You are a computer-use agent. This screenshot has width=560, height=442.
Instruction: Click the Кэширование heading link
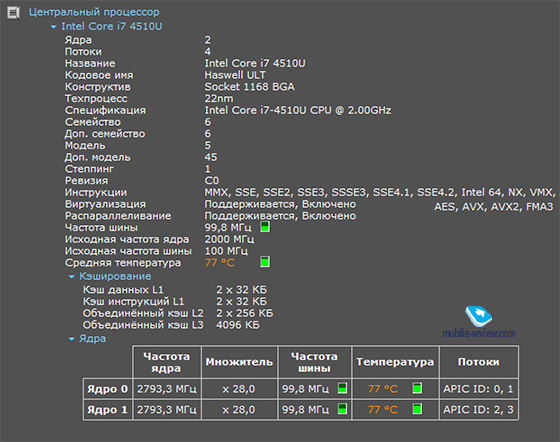[x=115, y=276]
